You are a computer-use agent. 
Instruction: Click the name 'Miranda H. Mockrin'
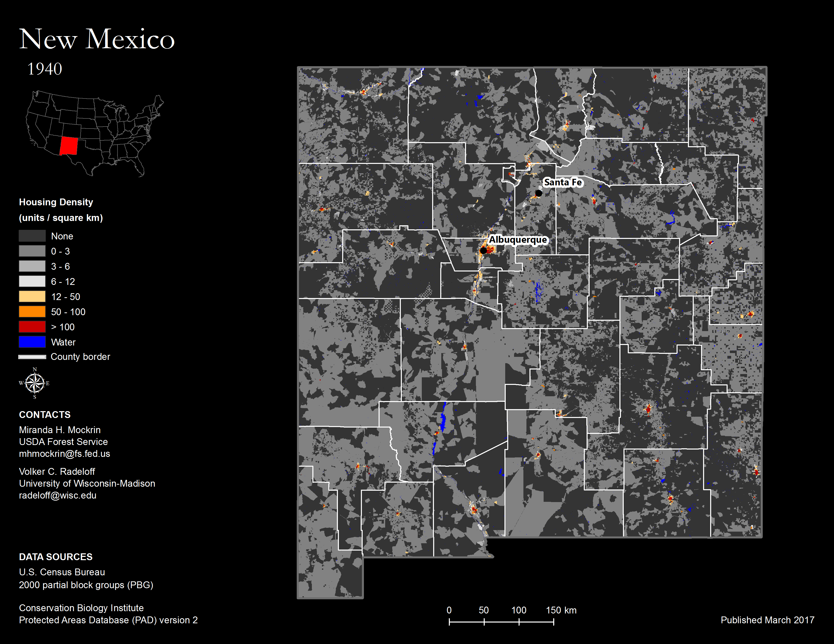(x=60, y=430)
